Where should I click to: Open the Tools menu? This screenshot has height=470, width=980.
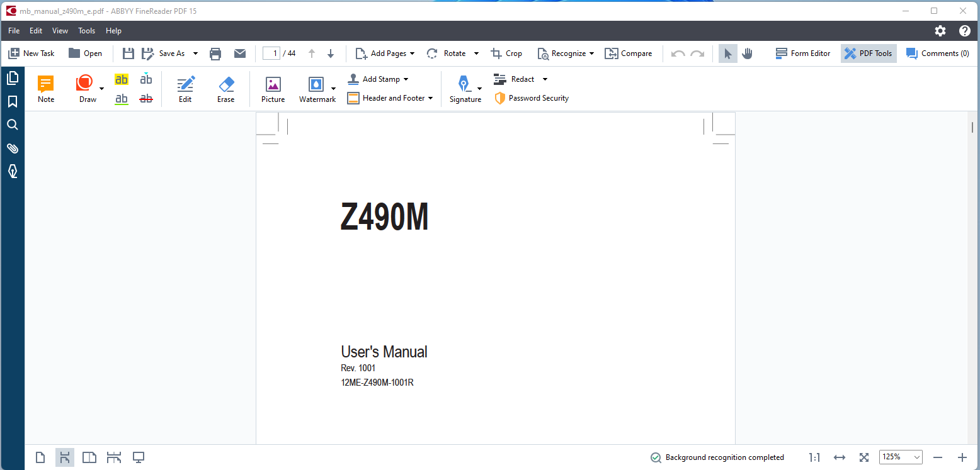click(x=86, y=31)
